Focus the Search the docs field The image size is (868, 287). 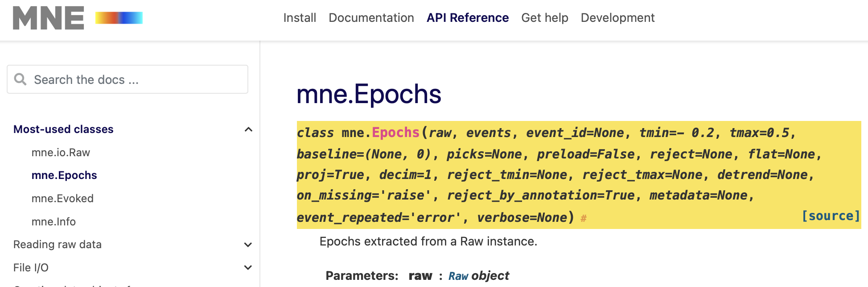(134, 79)
